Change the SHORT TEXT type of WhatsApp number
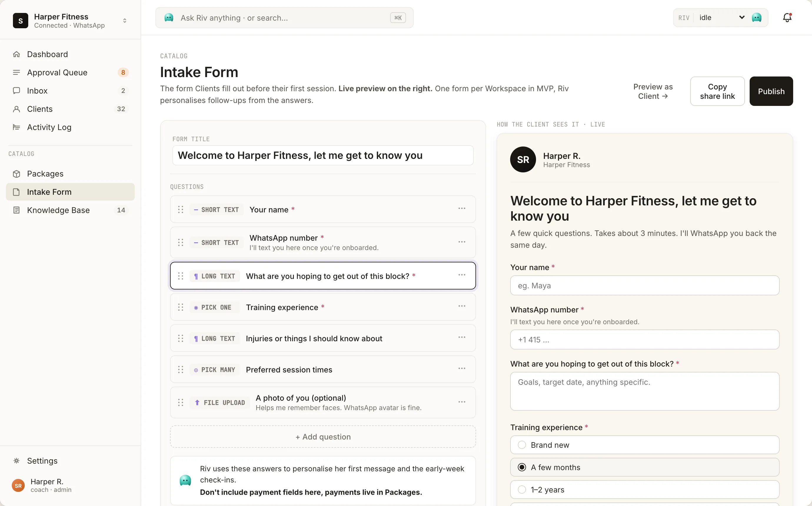The image size is (812, 506). 217,243
